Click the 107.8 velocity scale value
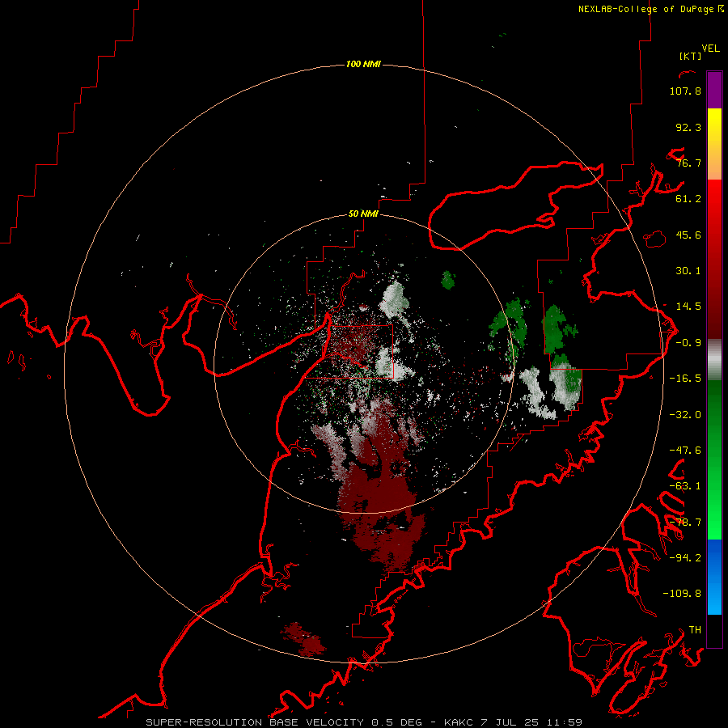The height and width of the screenshot is (728, 728). coord(685,91)
